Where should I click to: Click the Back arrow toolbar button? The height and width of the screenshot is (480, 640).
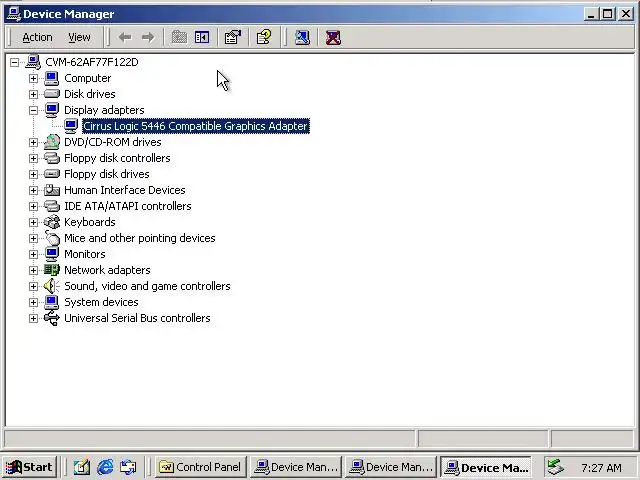point(125,38)
